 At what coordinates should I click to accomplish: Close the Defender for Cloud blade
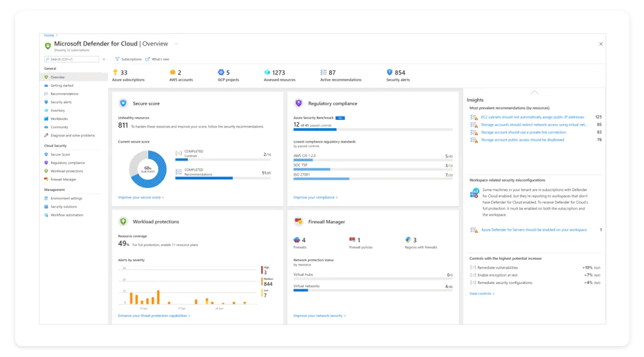(x=601, y=44)
